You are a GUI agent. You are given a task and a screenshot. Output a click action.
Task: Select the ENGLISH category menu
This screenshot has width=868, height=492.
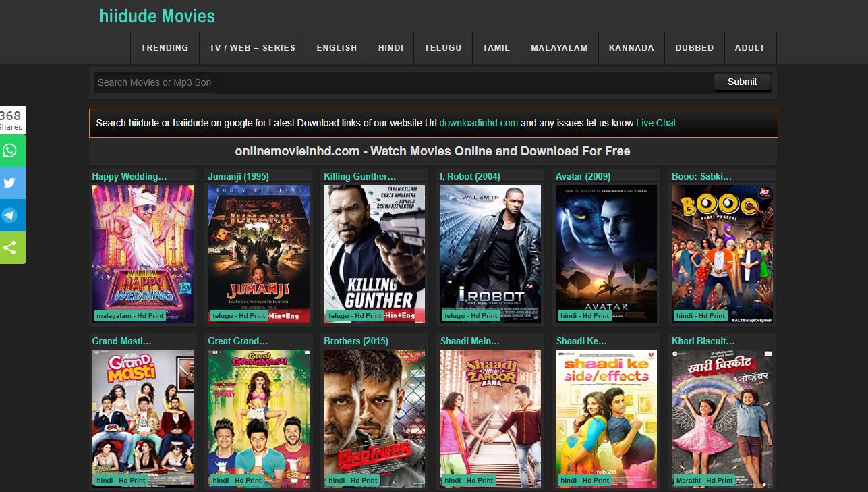coord(337,48)
